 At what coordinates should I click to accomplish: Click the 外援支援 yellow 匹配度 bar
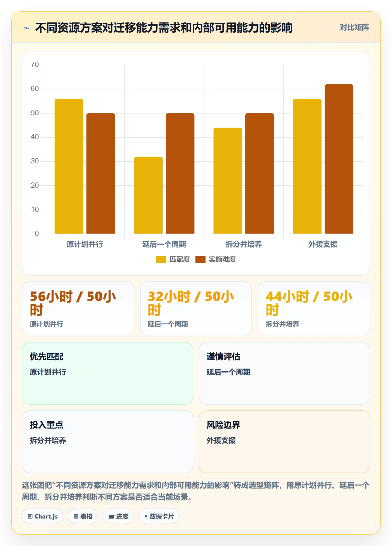307,166
